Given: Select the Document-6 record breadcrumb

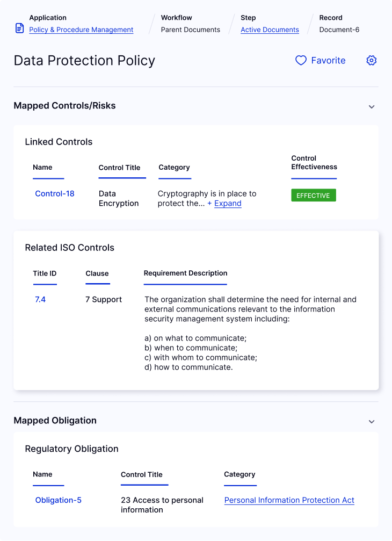Looking at the screenshot, I should pos(339,30).
